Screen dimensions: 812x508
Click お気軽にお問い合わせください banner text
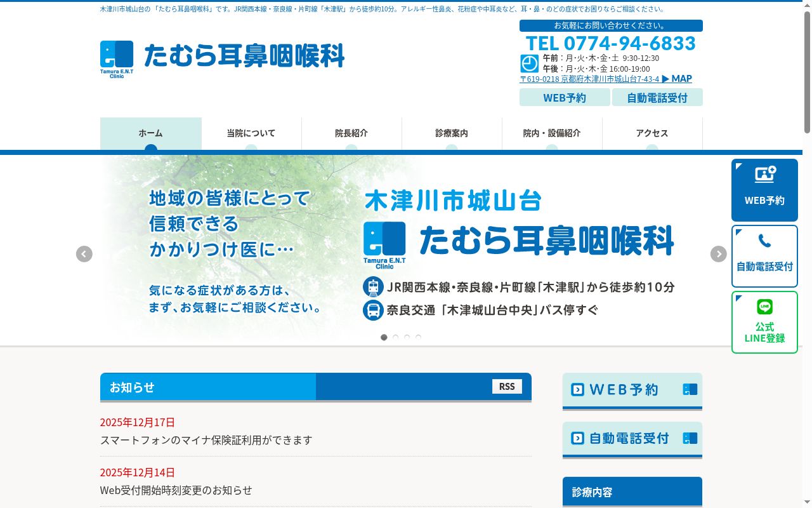pos(611,25)
